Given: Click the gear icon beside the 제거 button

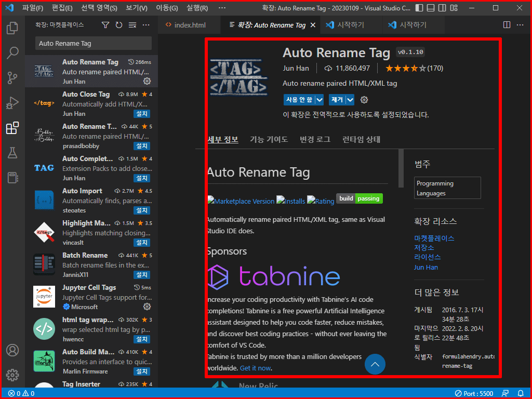Looking at the screenshot, I should tap(364, 100).
